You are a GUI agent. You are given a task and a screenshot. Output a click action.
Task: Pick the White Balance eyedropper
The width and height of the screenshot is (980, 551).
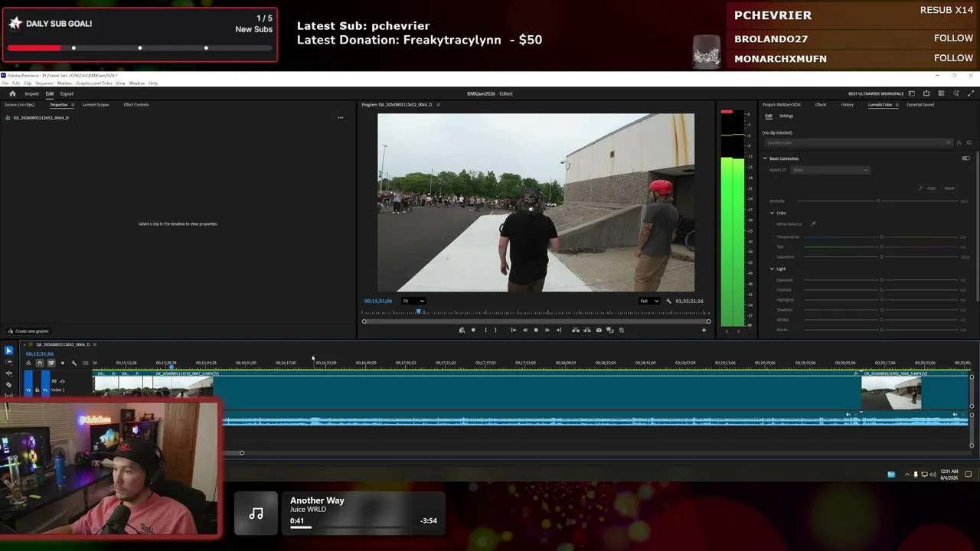pyautogui.click(x=813, y=224)
